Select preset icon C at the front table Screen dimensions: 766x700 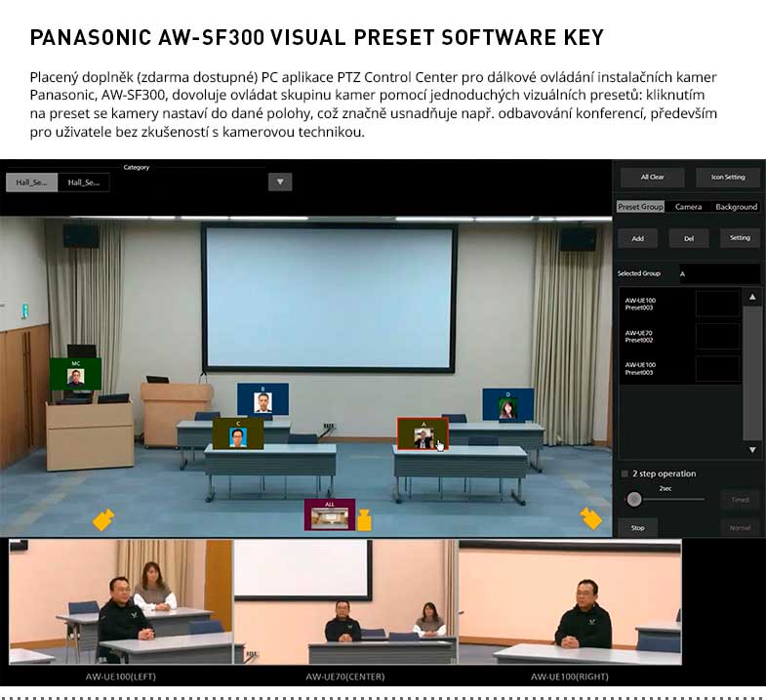[x=238, y=434]
